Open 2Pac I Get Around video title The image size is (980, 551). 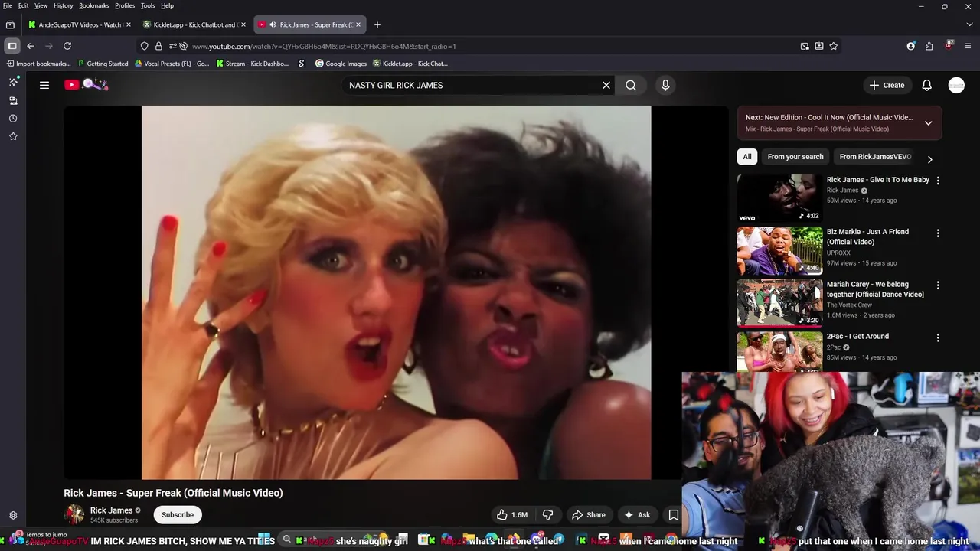coord(857,337)
